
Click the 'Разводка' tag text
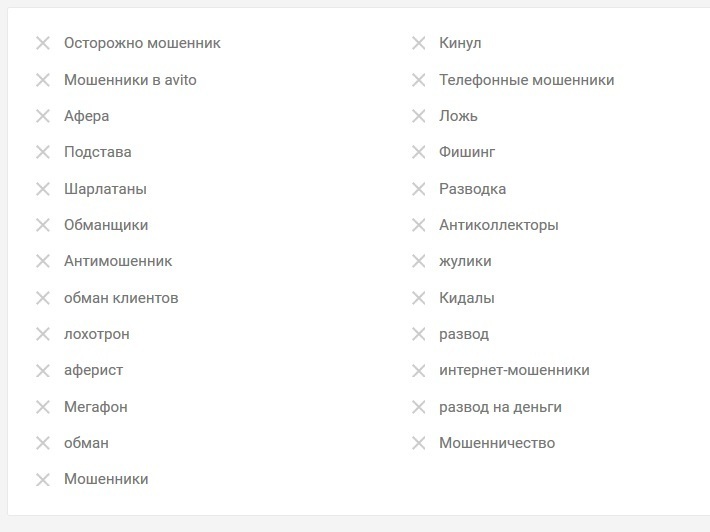pyautogui.click(x=472, y=189)
